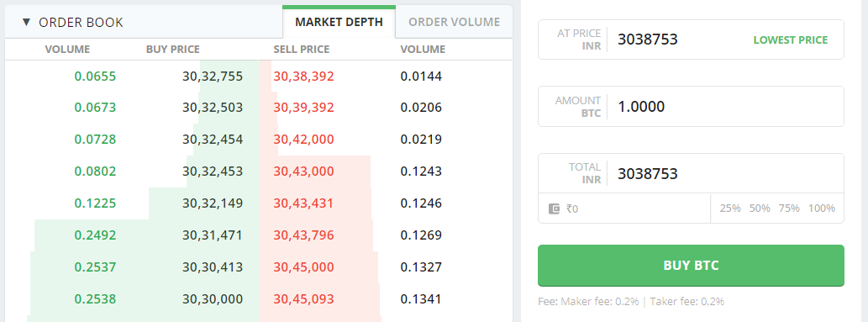Select buy price 30,32,454

213,140
